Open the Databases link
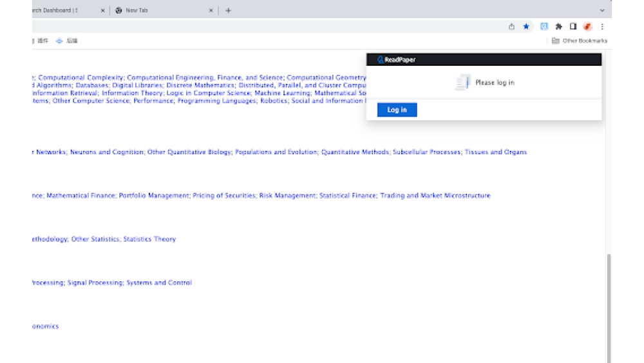This screenshot has width=644, height=363. (x=92, y=86)
